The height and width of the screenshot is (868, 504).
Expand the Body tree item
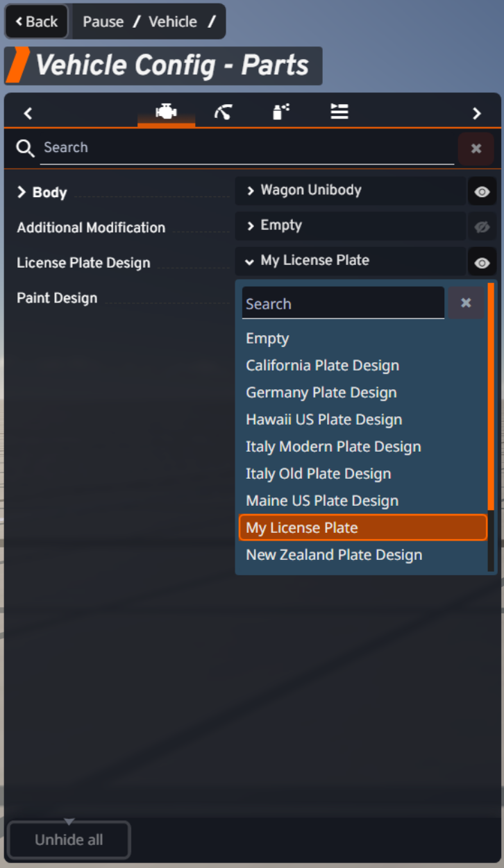[x=42, y=192]
